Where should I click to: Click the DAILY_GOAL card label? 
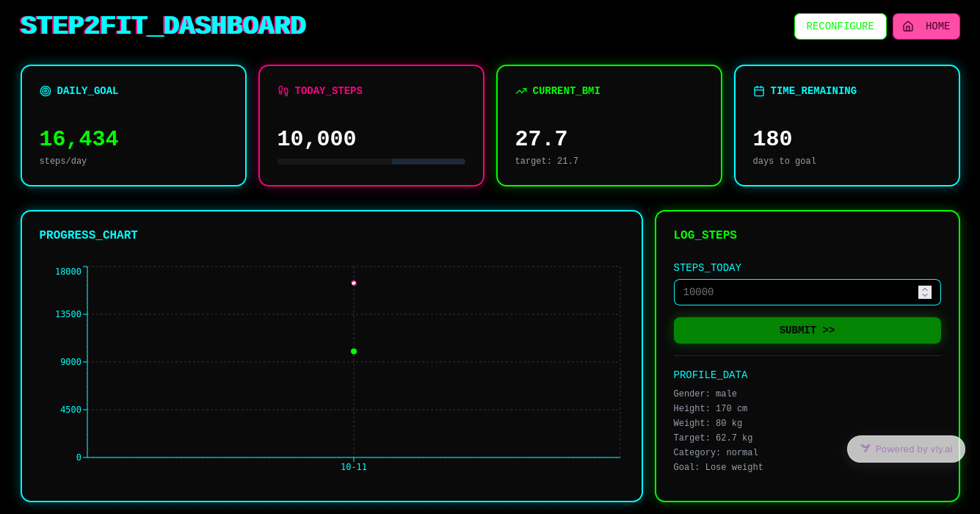point(87,91)
